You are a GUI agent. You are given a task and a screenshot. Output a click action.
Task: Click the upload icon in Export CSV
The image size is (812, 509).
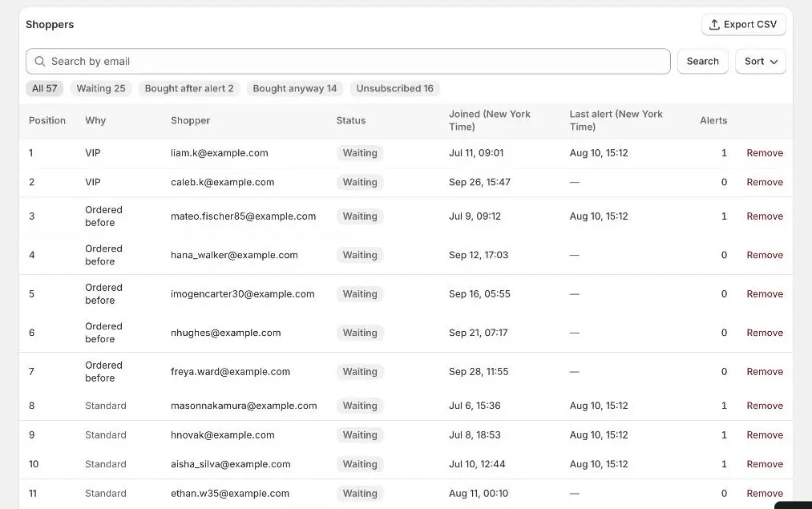(714, 24)
